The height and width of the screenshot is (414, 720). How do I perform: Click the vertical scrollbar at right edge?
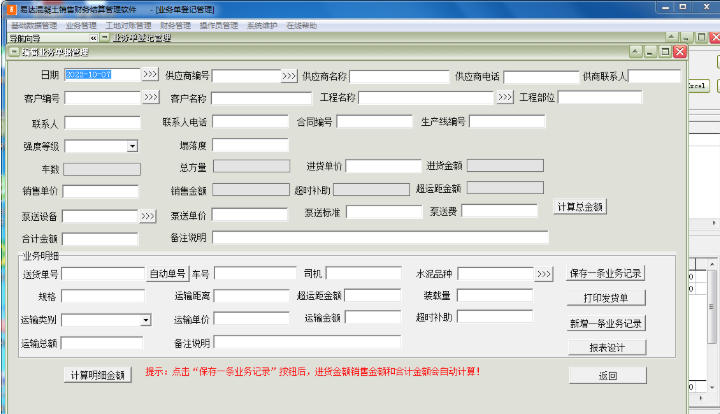[712, 305]
